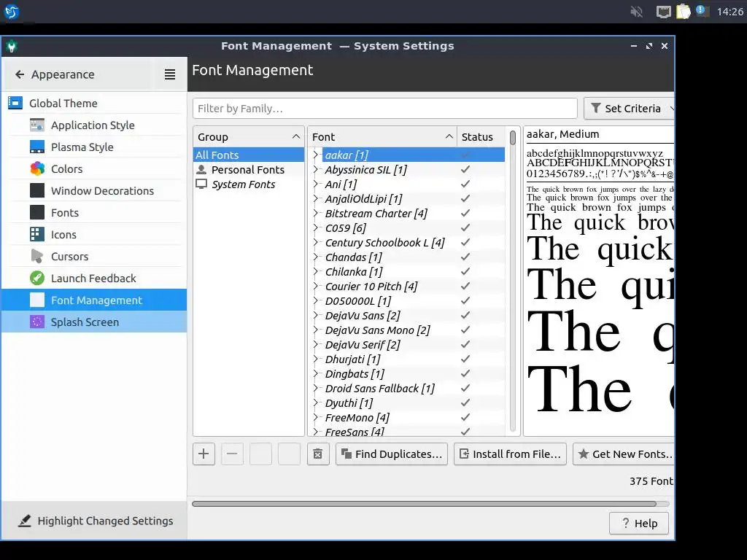Click System Settings title bar icon

(12, 46)
